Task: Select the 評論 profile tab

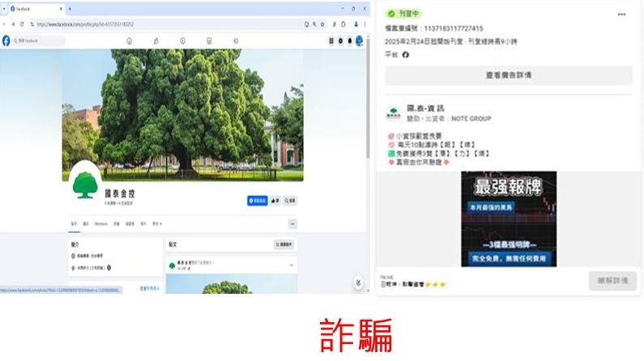Action: click(x=117, y=224)
